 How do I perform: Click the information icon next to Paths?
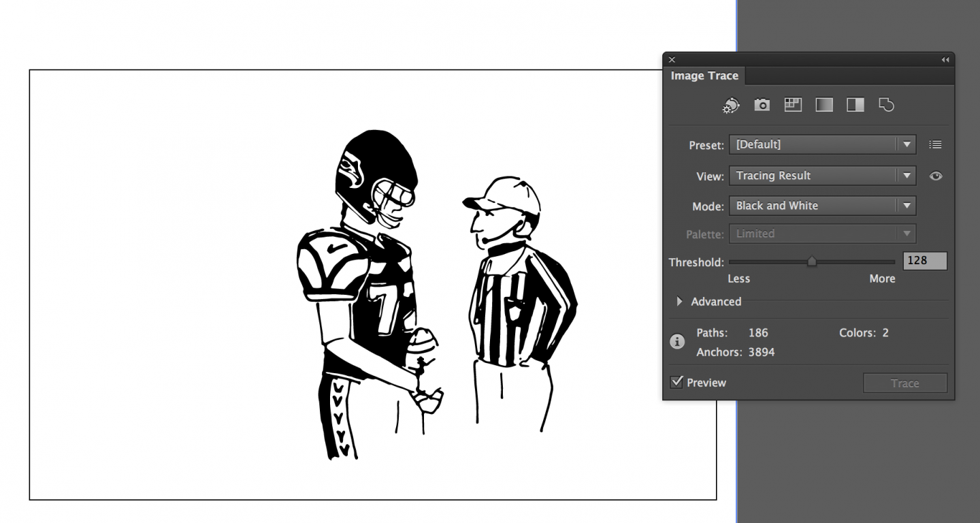pyautogui.click(x=676, y=342)
